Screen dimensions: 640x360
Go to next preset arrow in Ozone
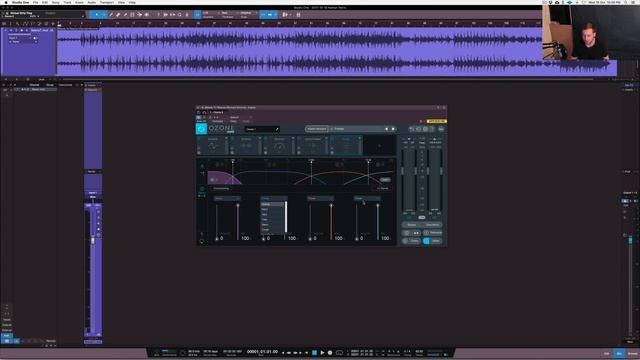pyautogui.click(x=393, y=129)
